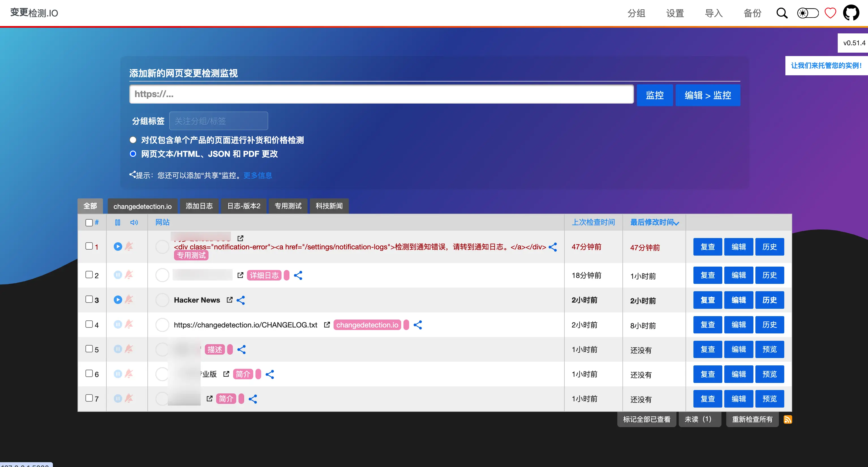The width and height of the screenshot is (868, 467).
Task: Switch to 日志-版本2 tab
Action: (x=244, y=206)
